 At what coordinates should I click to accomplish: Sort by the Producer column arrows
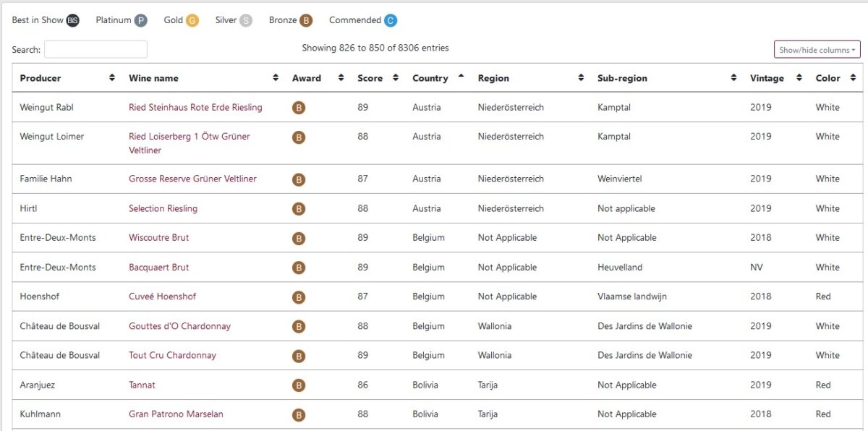point(111,78)
